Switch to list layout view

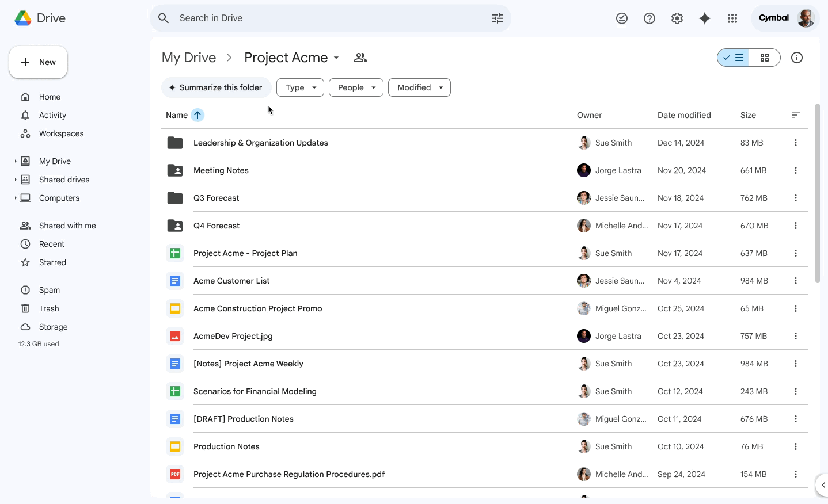[734, 58]
